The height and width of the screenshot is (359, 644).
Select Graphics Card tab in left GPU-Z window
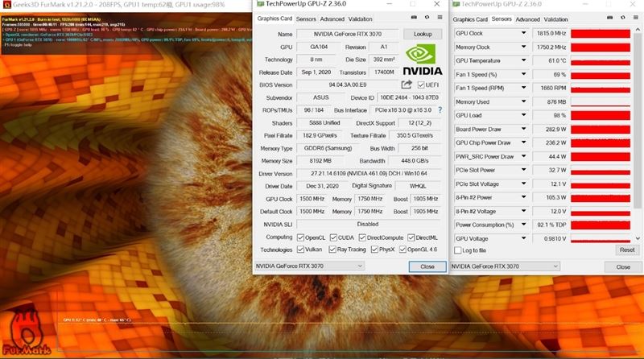click(x=275, y=19)
